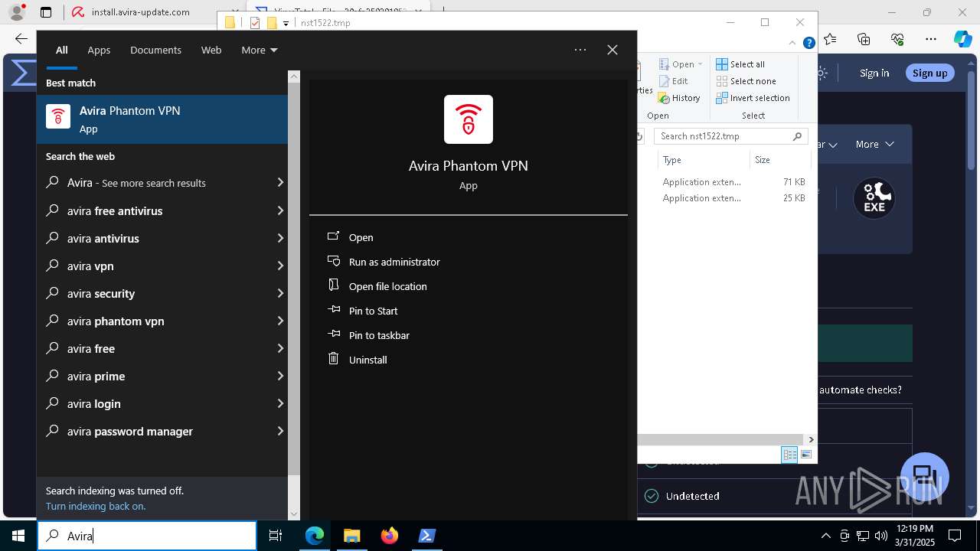Screen dimensions: 980x551
Task: Open Edge settings and more menu
Action: pos(931,39)
